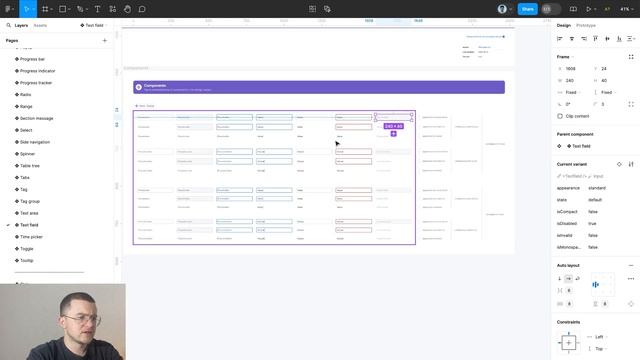640x360 pixels.
Task: Click the Present play button
Action: [x=589, y=9]
